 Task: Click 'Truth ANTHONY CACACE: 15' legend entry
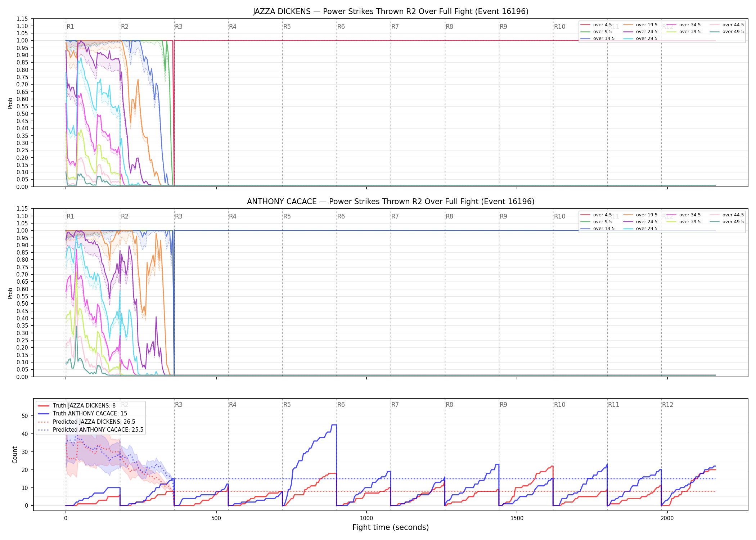pyautogui.click(x=82, y=414)
